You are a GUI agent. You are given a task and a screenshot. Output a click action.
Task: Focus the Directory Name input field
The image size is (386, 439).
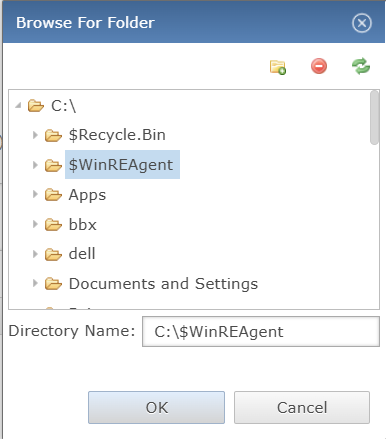coord(261,332)
